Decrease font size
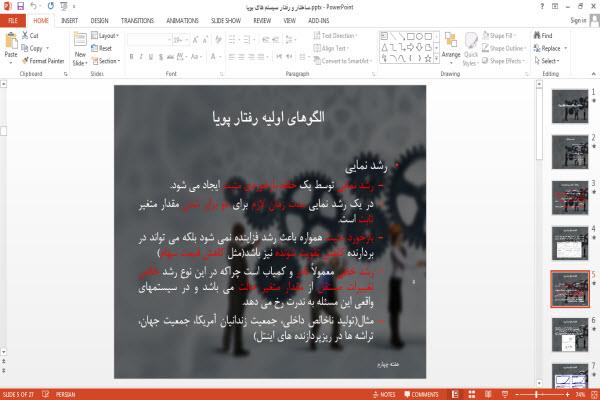The height and width of the screenshot is (400, 600). point(205,39)
